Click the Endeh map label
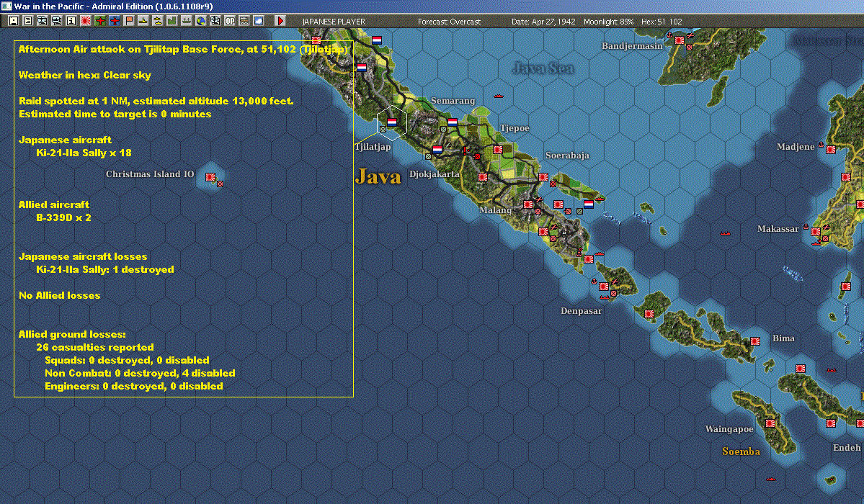 (x=847, y=447)
